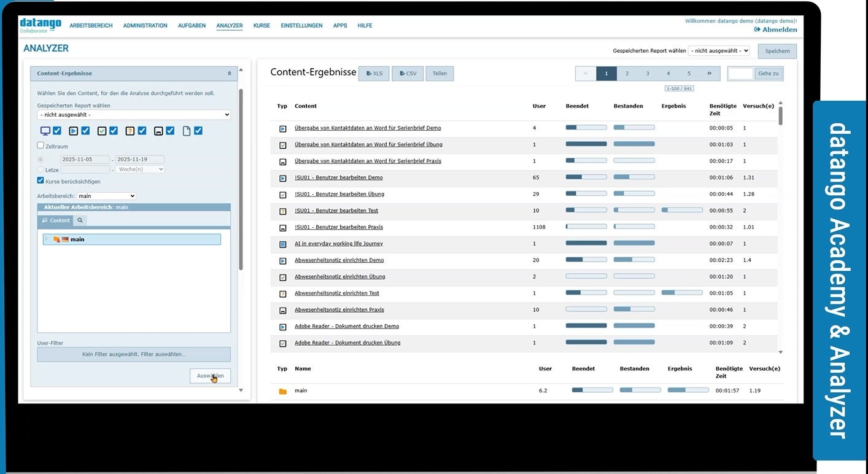868x474 pixels.
Task: Open the Apps menu
Action: point(340,26)
